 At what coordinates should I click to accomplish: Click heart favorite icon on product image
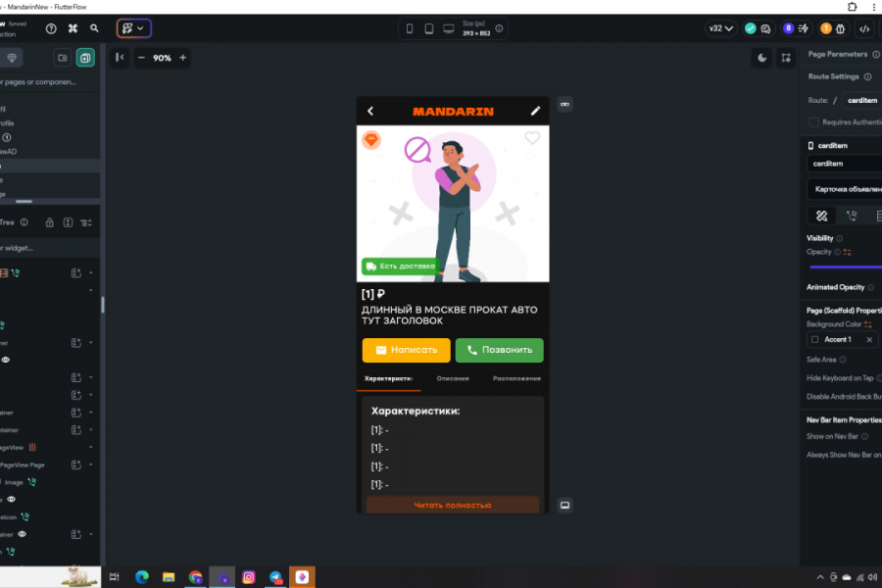click(532, 138)
